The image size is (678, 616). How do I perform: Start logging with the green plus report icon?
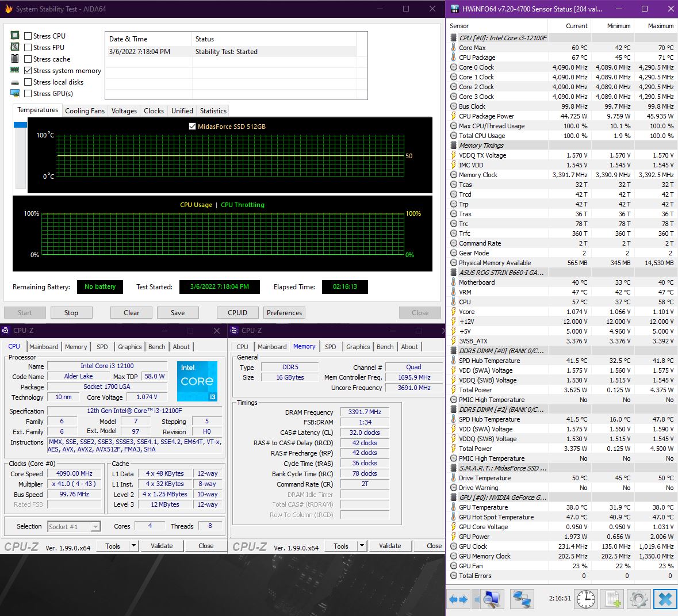(612, 599)
